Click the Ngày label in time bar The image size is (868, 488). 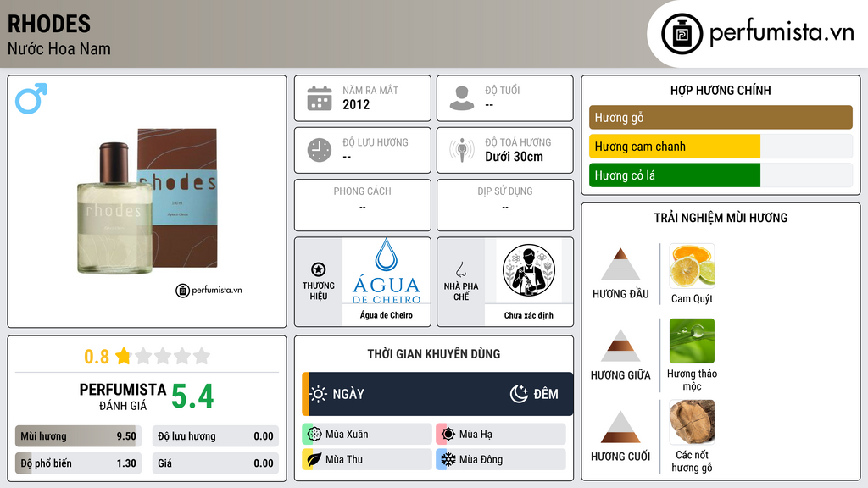coord(348,394)
